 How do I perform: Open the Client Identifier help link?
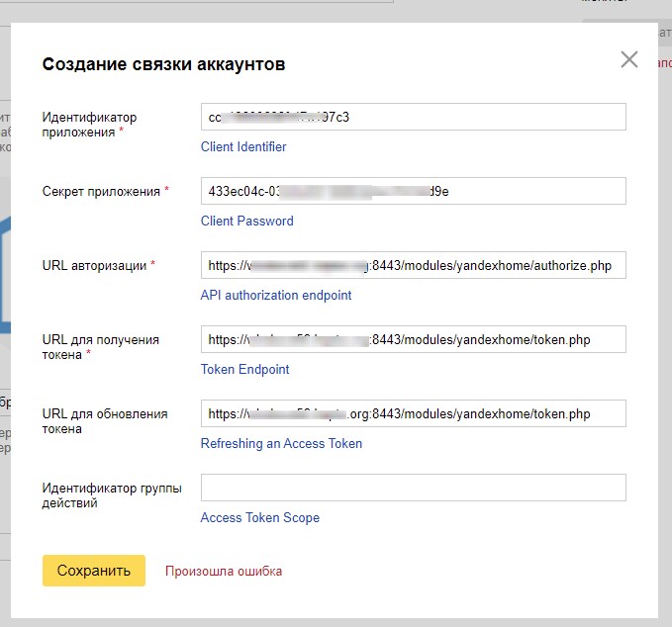(x=243, y=147)
